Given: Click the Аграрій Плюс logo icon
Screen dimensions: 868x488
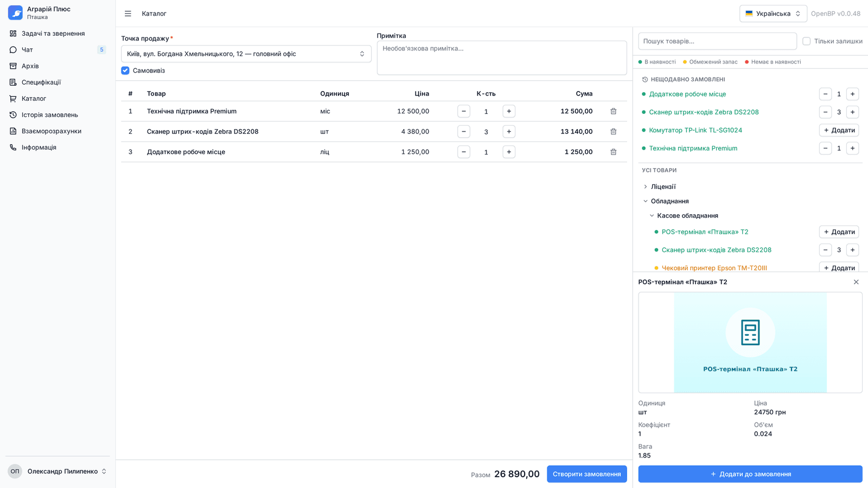Looking at the screenshot, I should pos(15,12).
